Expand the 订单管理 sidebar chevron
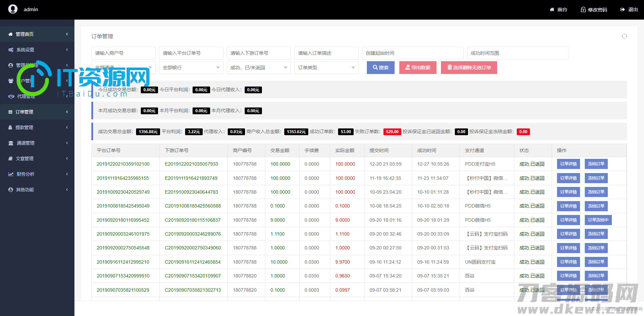The width and height of the screenshot is (644, 316). coord(67,112)
